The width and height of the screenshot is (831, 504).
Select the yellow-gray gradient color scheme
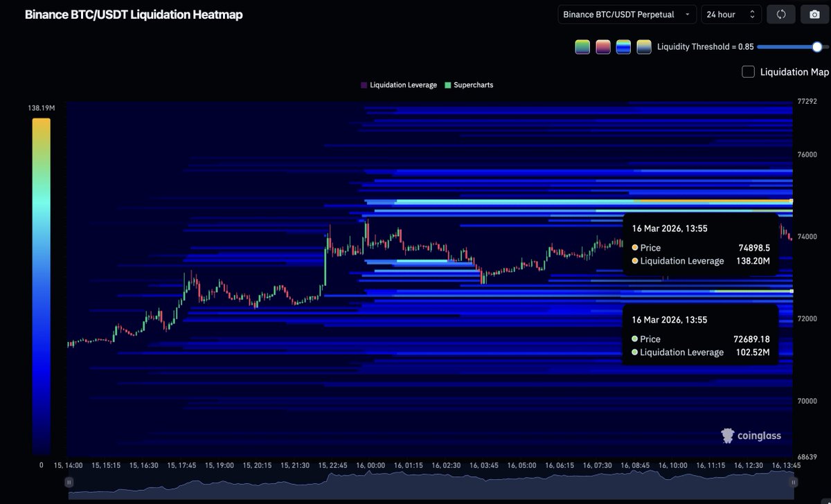click(x=643, y=46)
